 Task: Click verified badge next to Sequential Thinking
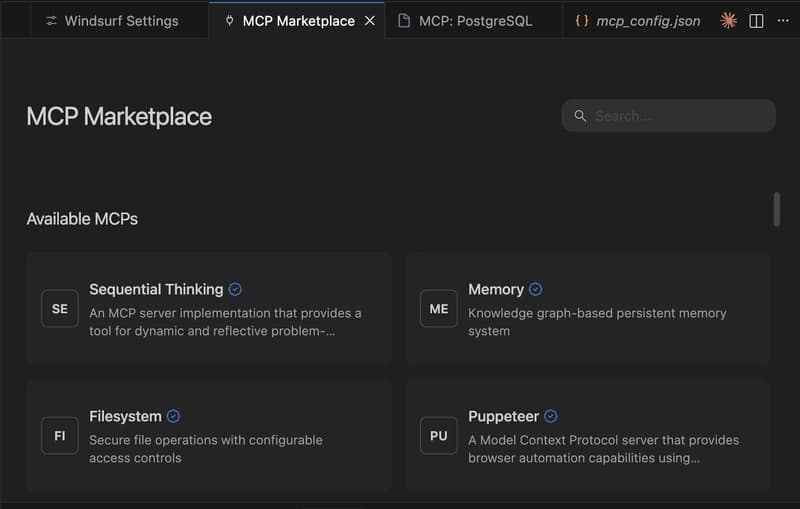pyautogui.click(x=235, y=289)
